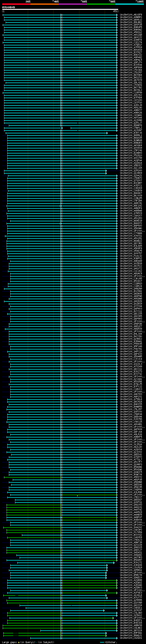This screenshot has height=644, width=146.
Task: Select row UniRef100_B4LI64
Action: [x=131, y=334]
